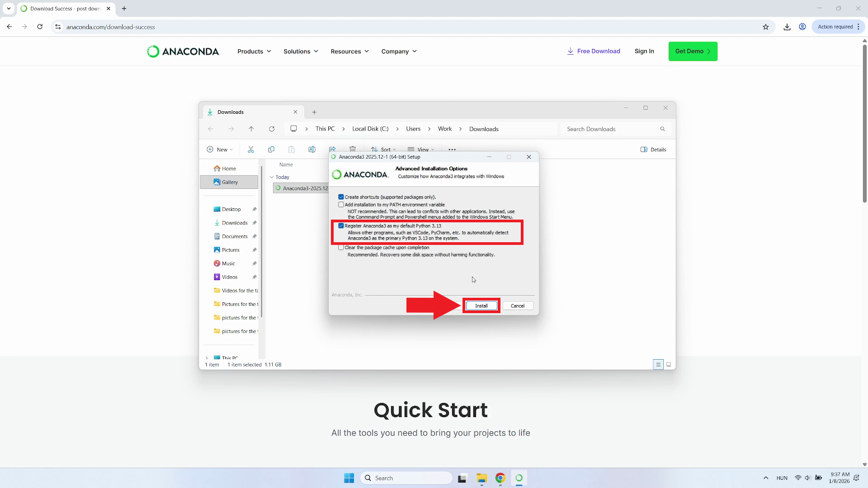Click the Chrome profile icon
This screenshot has height=488, width=868.
point(802,27)
